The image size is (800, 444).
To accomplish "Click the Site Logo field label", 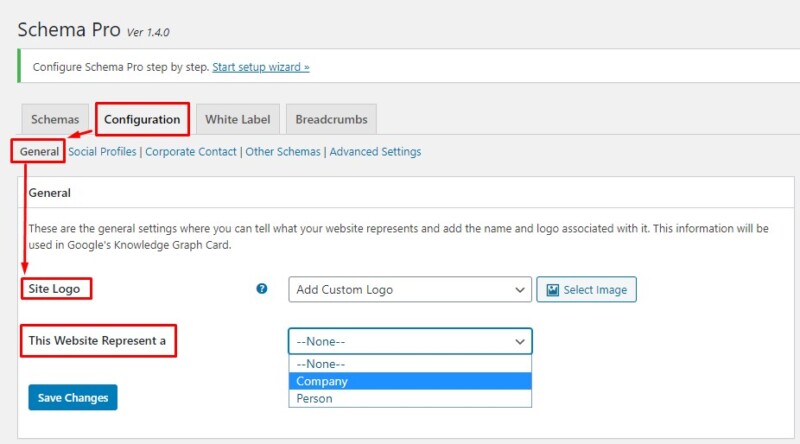I will point(55,289).
